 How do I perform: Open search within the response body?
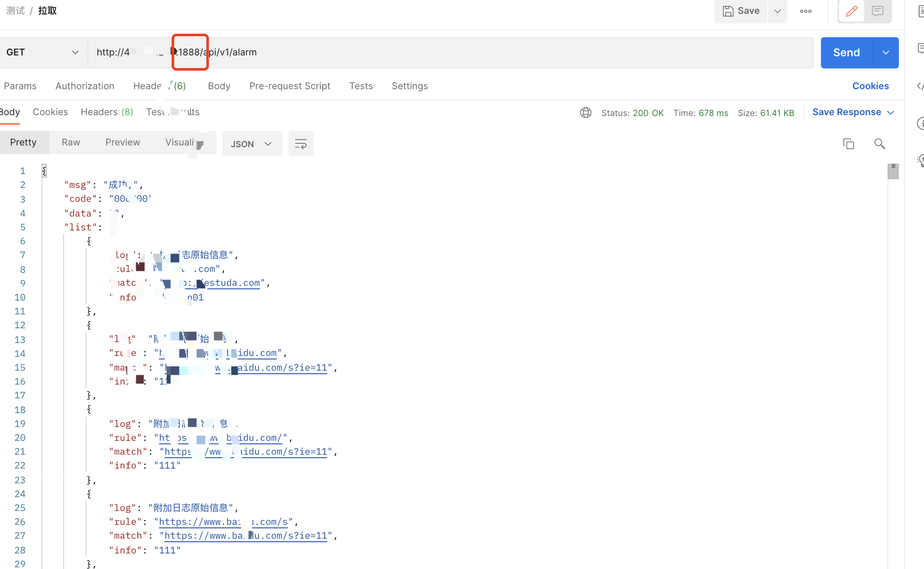(x=879, y=143)
